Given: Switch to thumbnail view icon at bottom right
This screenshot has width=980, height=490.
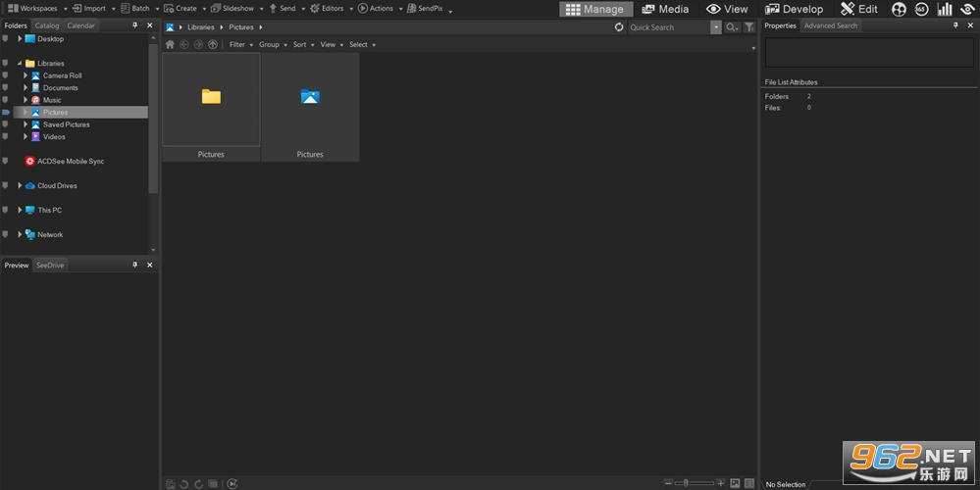Looking at the screenshot, I should [x=735, y=483].
